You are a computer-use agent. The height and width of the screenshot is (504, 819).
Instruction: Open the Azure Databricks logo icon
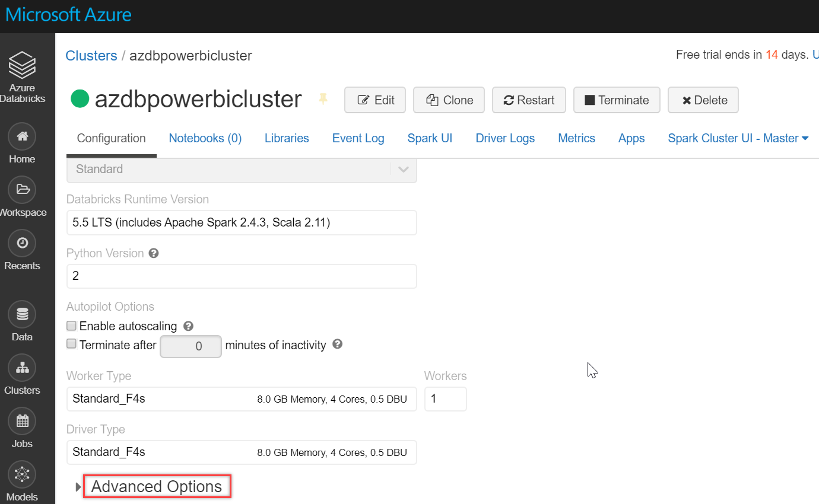pyautogui.click(x=23, y=65)
